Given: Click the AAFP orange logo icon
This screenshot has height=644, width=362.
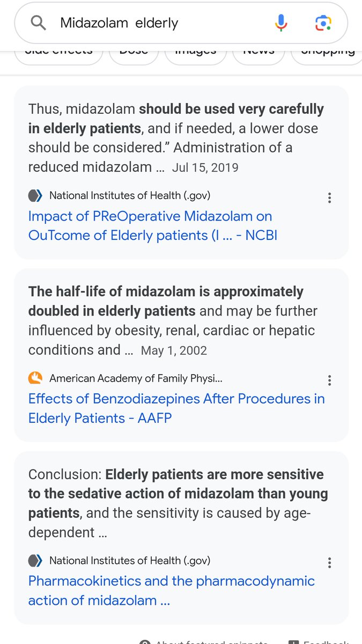Looking at the screenshot, I should coord(35,378).
